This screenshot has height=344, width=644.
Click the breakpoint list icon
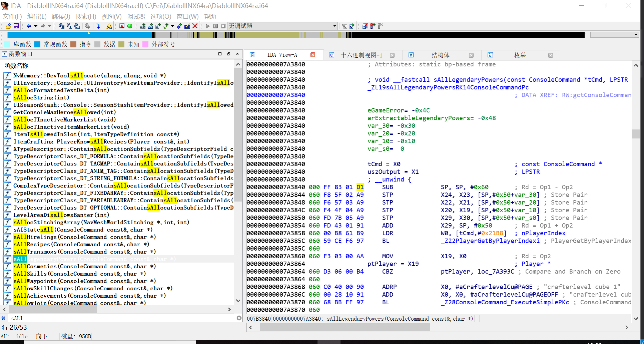pos(365,26)
